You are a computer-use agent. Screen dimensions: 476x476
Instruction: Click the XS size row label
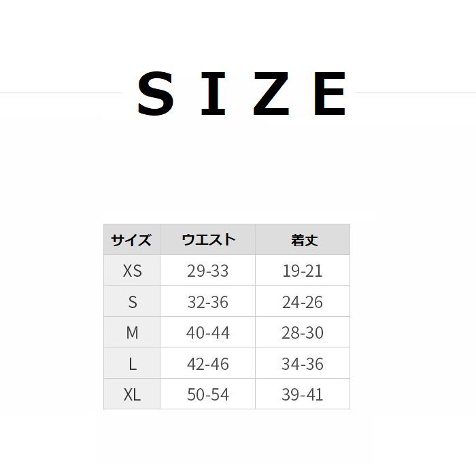pos(132,270)
